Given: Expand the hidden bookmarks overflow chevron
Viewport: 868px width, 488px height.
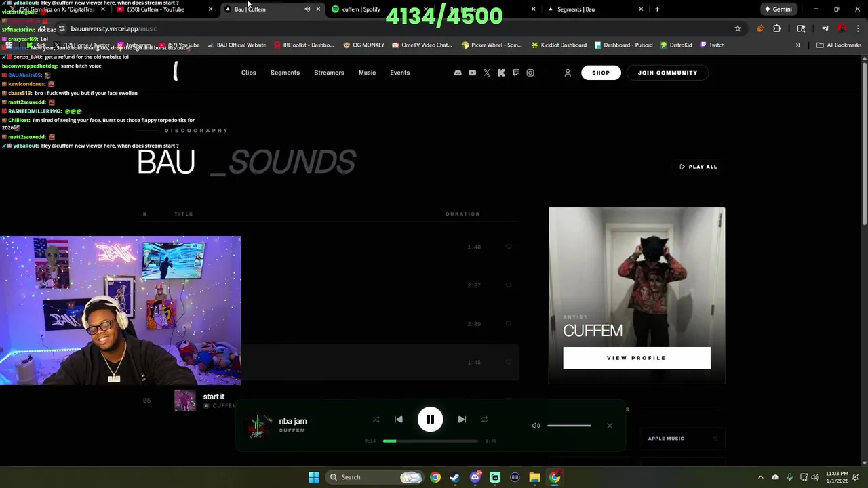Looking at the screenshot, I should coord(798,45).
